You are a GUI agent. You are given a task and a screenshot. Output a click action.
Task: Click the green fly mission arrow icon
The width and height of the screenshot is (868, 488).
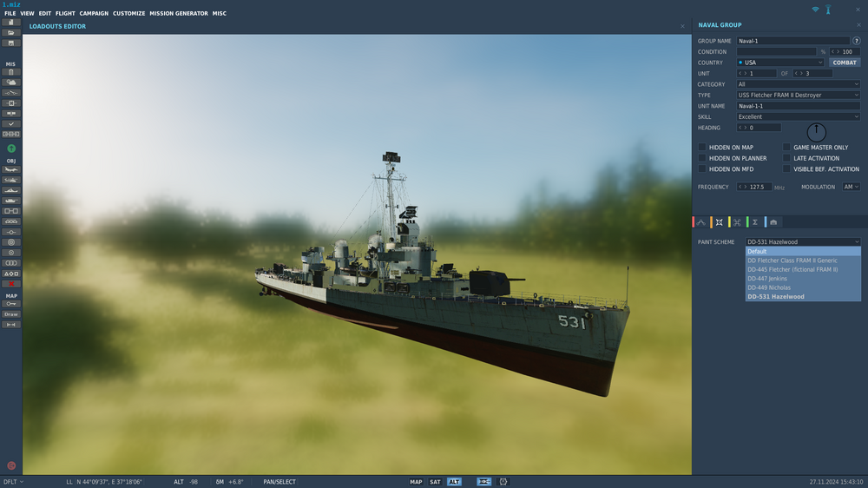click(11, 148)
